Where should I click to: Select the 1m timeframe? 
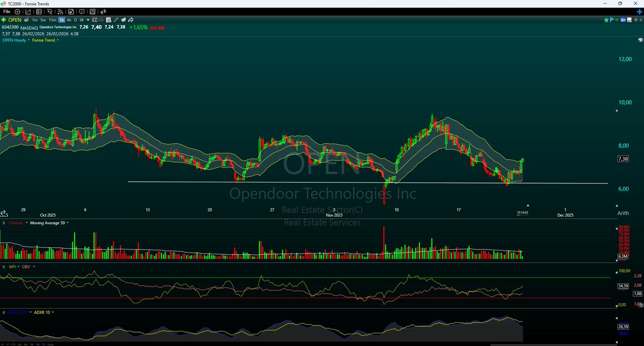coord(34,20)
